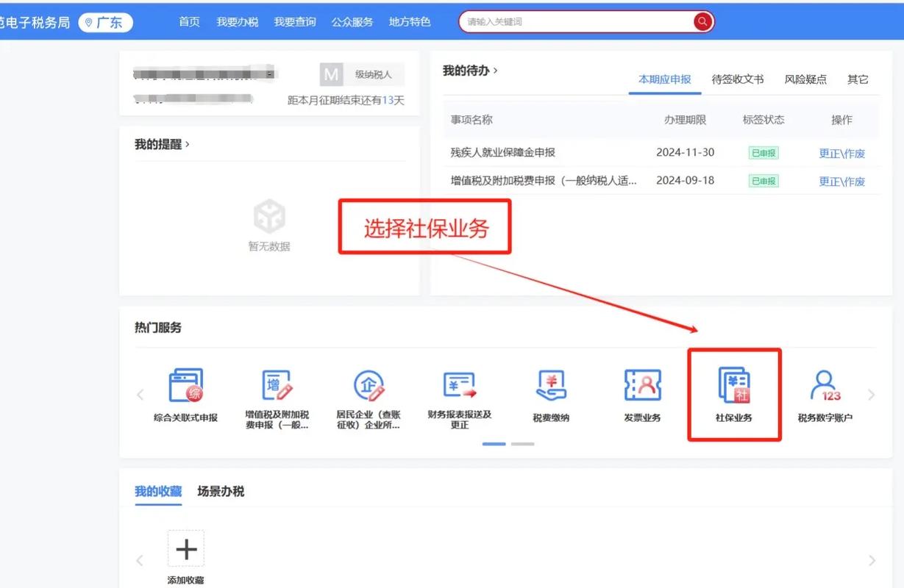The width and height of the screenshot is (904, 588).
Task: Switch to 我的收藏 tab
Action: point(158,491)
